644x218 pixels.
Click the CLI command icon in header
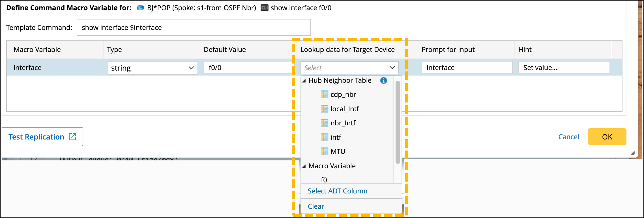264,8
